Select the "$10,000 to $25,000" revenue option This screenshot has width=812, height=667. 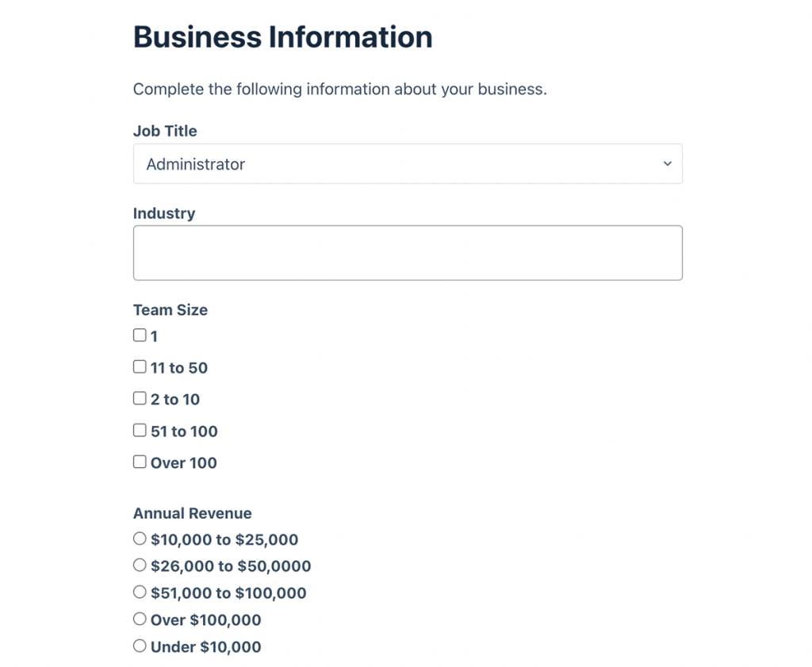click(x=140, y=538)
